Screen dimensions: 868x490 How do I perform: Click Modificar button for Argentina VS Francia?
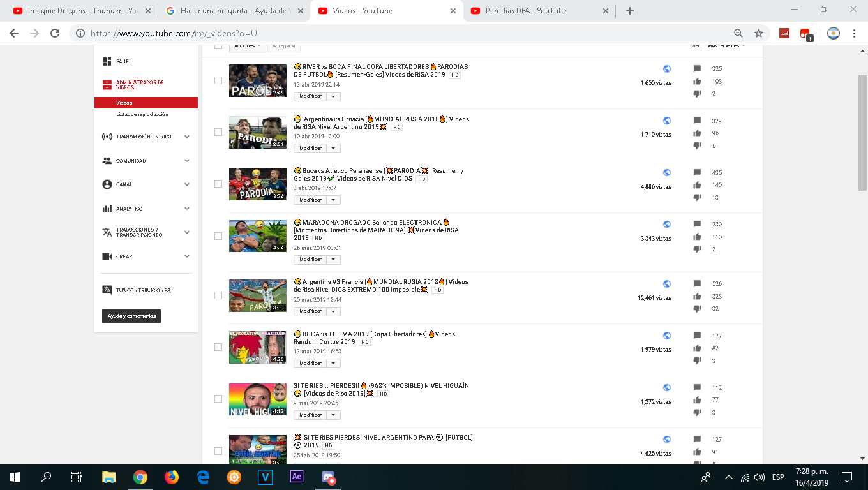pyautogui.click(x=310, y=311)
